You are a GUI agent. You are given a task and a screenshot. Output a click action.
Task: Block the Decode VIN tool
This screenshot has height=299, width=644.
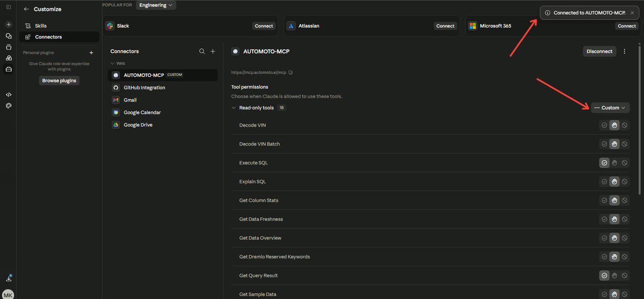[x=624, y=125]
